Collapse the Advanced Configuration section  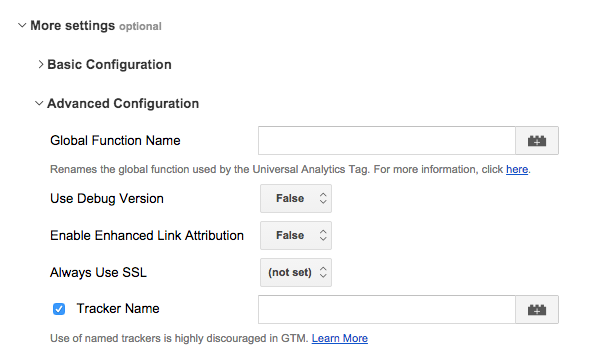click(x=39, y=103)
